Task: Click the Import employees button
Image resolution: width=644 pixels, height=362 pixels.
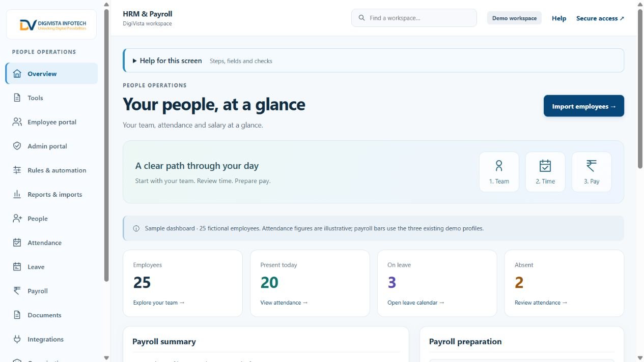Action: tap(584, 106)
